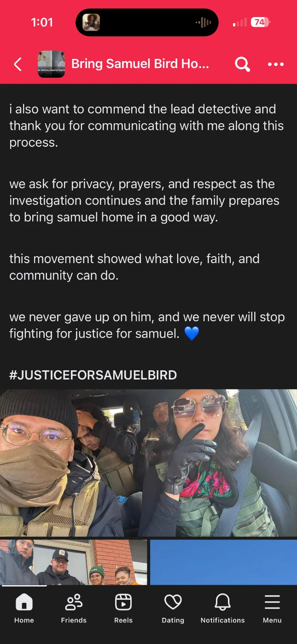Viewport: 297px width, 644px height.
Task: Open the brick wall group photo
Action: coord(74,562)
